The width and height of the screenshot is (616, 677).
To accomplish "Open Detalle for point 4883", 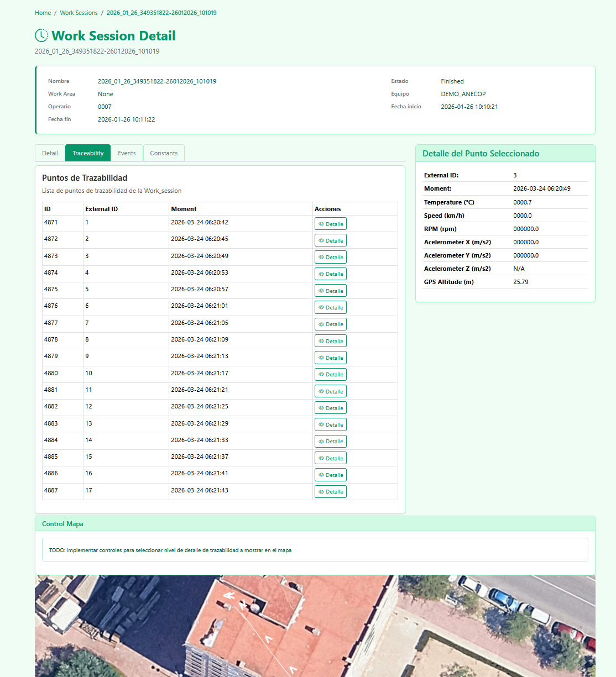I will (x=331, y=425).
